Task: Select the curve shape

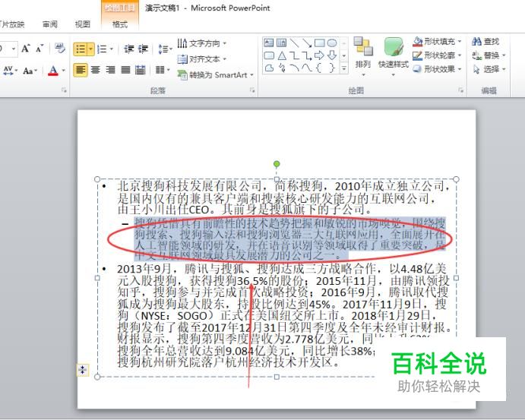Action: (307, 68)
